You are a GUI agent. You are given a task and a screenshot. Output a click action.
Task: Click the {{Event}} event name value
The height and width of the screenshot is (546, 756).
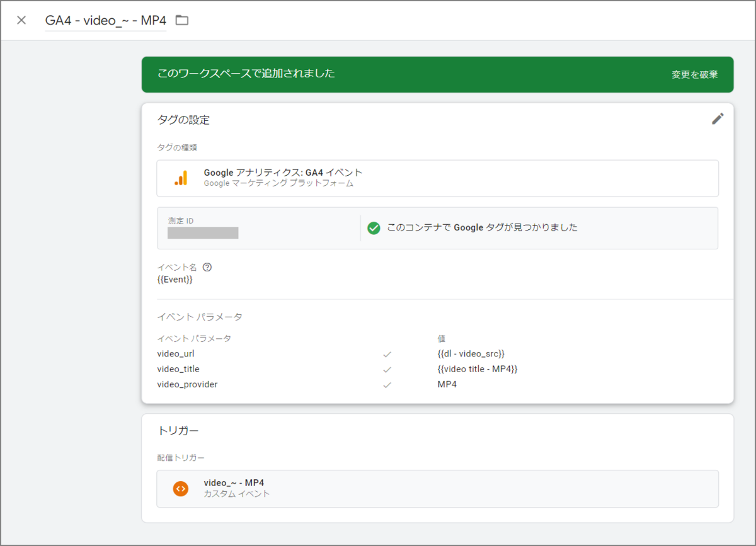click(175, 280)
